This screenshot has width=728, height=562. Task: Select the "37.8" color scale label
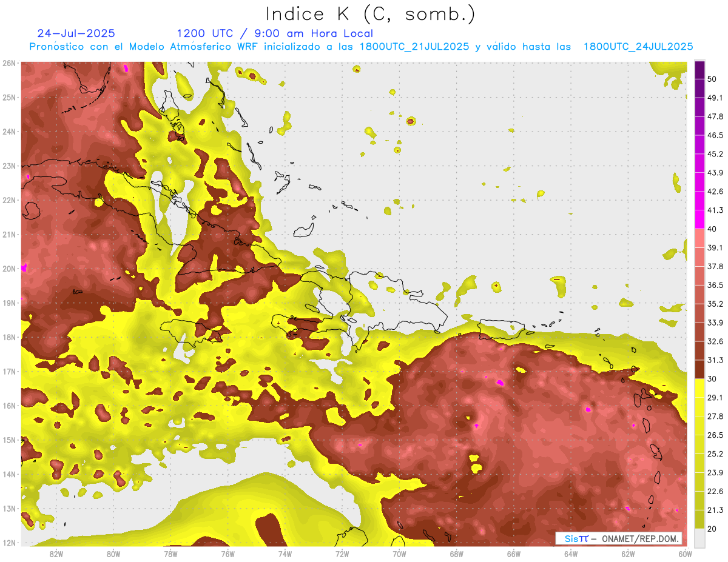click(x=715, y=267)
